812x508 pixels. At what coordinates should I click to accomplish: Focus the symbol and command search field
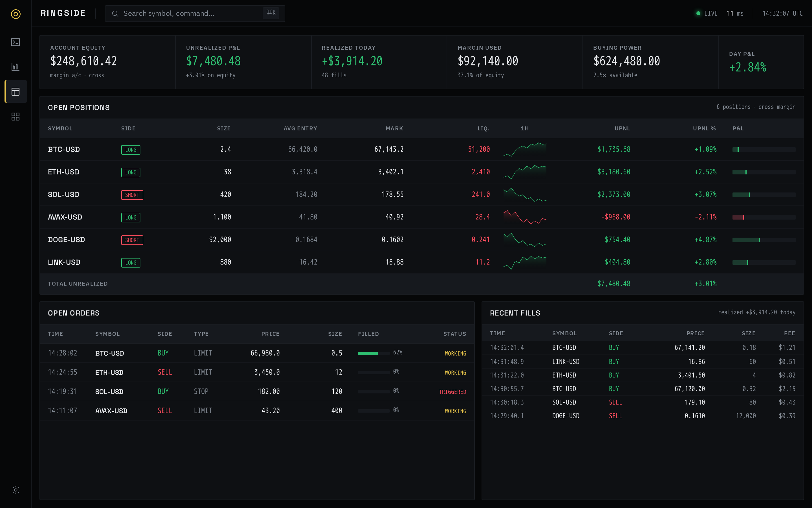195,14
